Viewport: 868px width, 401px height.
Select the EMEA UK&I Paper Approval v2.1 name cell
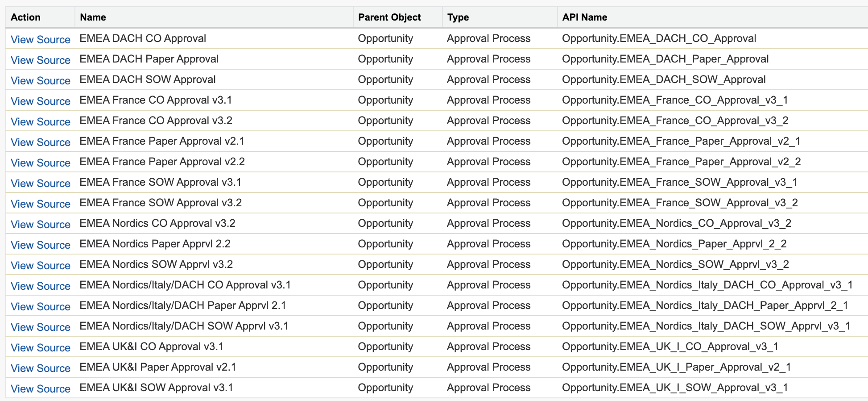coord(158,367)
